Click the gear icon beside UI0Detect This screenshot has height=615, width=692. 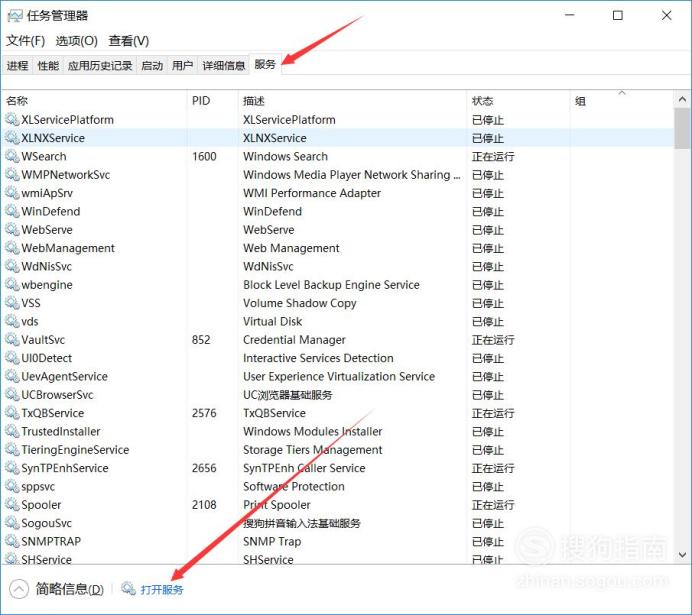(12, 358)
